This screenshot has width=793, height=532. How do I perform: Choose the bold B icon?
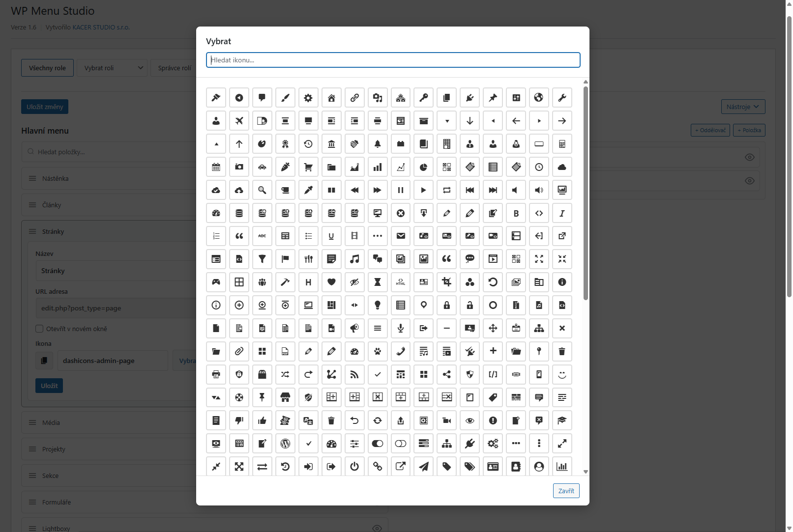(516, 213)
